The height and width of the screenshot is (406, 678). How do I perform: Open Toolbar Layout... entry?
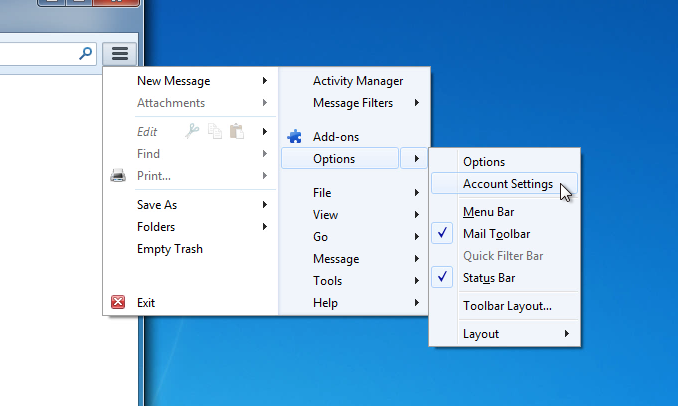click(x=505, y=306)
